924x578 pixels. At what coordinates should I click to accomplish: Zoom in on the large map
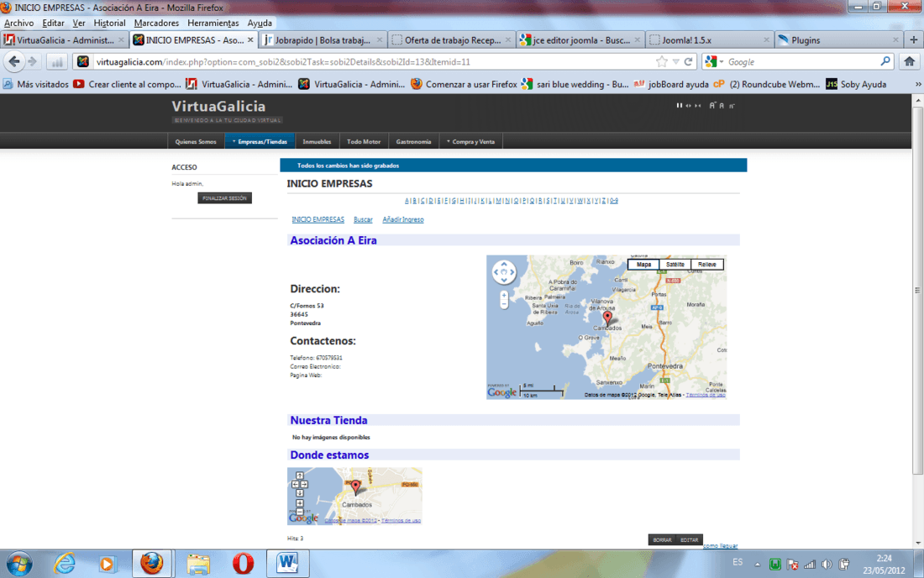(504, 295)
